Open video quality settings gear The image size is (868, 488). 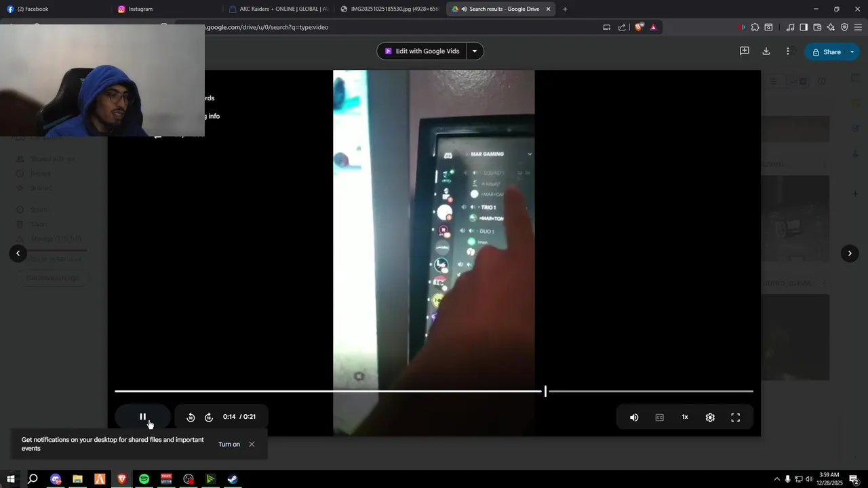click(x=710, y=418)
